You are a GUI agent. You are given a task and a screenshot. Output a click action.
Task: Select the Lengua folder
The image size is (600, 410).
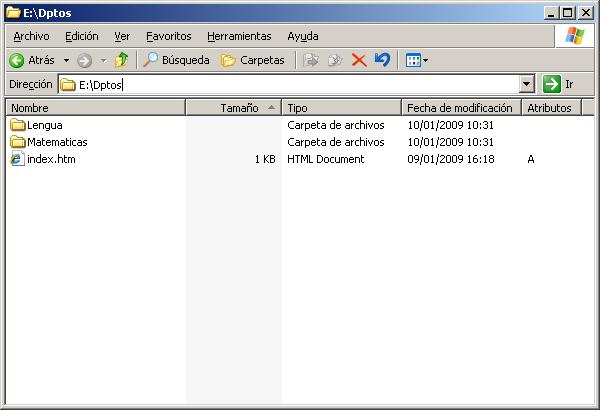point(44,126)
